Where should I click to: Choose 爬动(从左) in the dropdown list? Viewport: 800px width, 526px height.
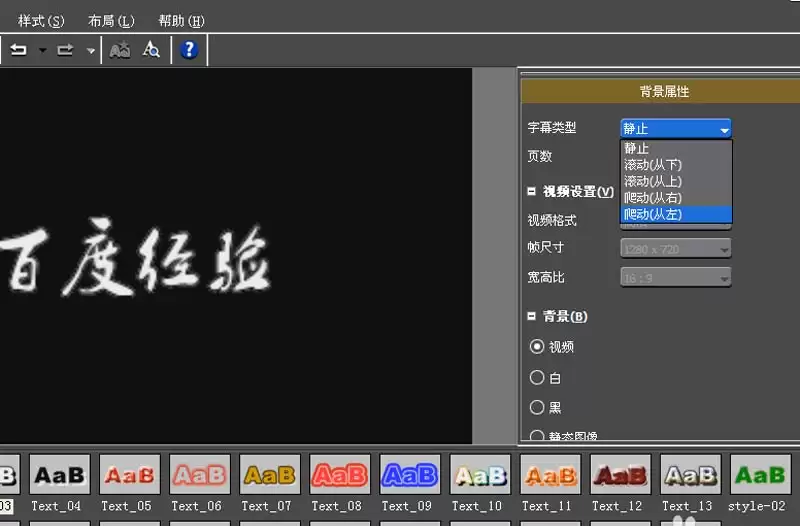(677, 214)
